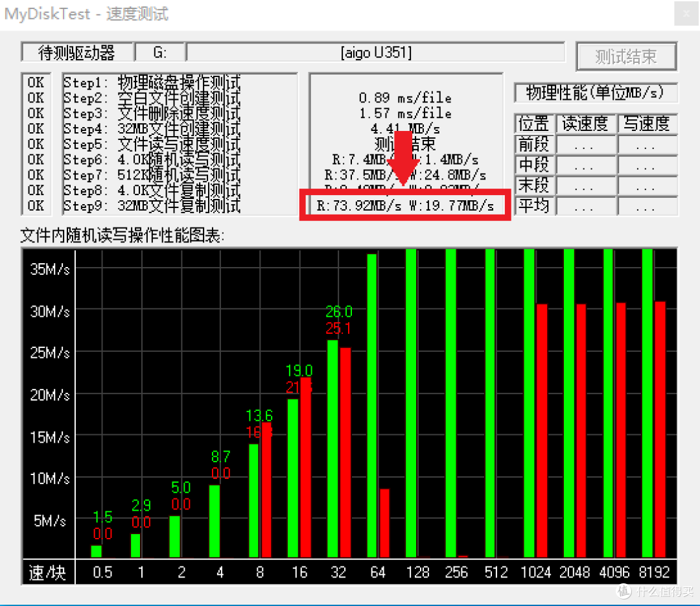
Task: Click the red write bar at block 1024
Action: (542, 431)
